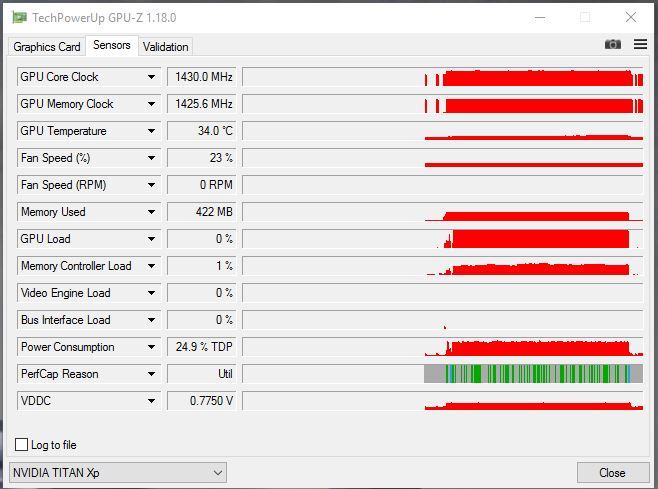The height and width of the screenshot is (489, 658).
Task: Expand the GPU Temperature dropdown arrow
Action: (x=151, y=131)
